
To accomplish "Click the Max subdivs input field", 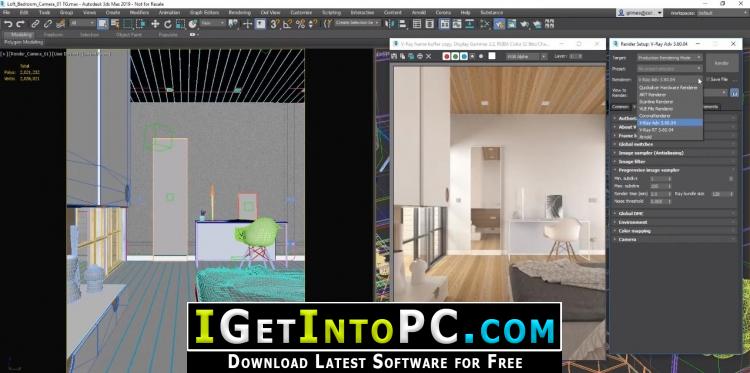I will [x=658, y=186].
